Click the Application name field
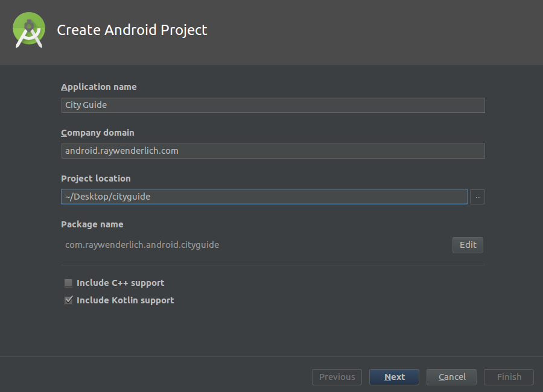 click(273, 106)
